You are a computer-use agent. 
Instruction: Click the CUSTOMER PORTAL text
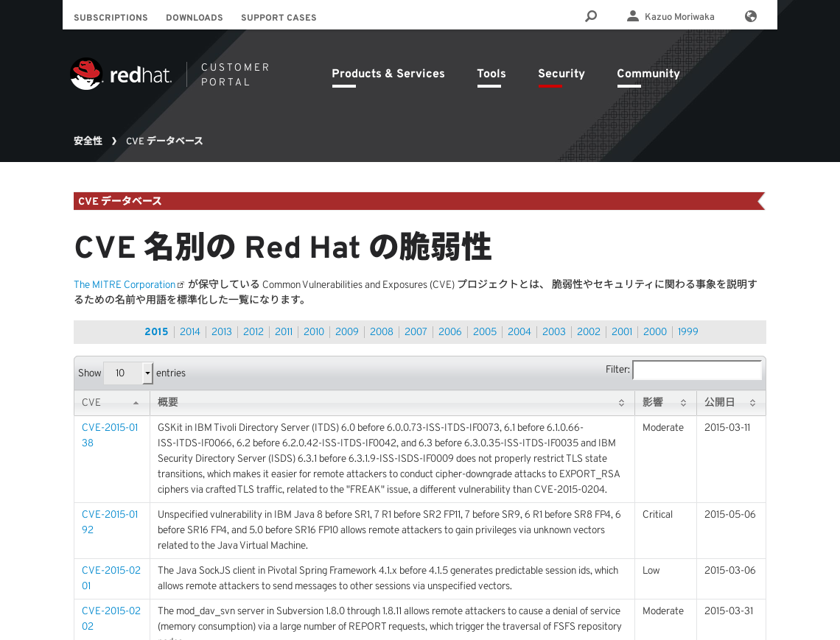coord(235,74)
